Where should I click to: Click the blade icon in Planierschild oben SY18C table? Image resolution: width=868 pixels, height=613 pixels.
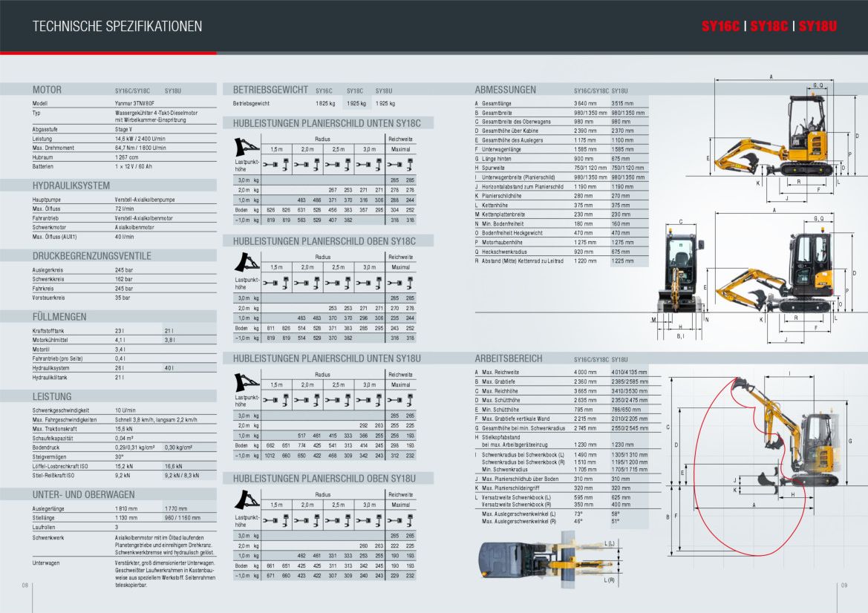coord(246,262)
